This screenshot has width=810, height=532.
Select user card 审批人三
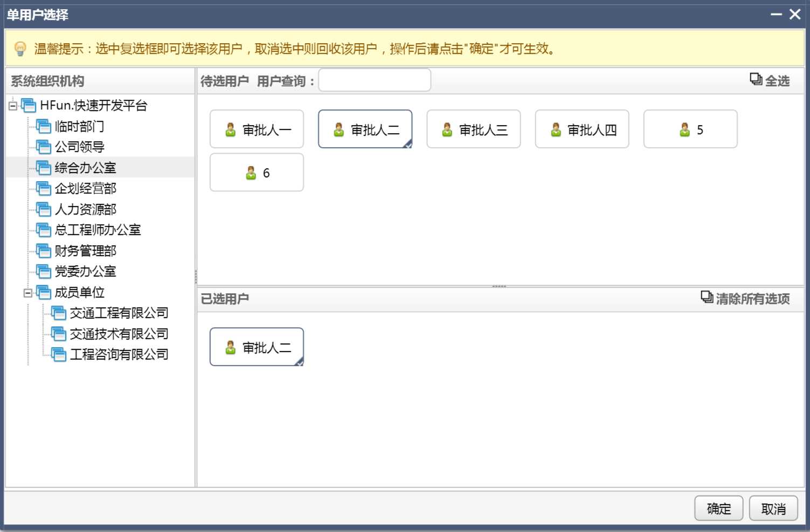tap(474, 129)
